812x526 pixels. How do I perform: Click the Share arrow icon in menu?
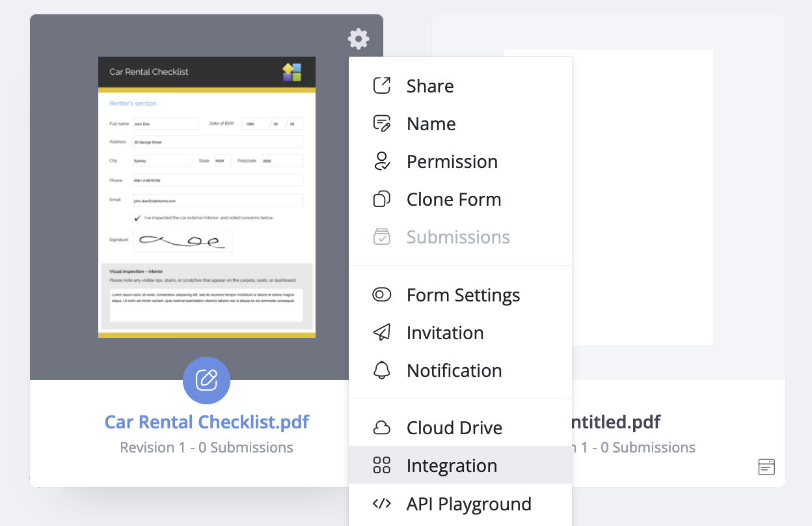coord(382,85)
